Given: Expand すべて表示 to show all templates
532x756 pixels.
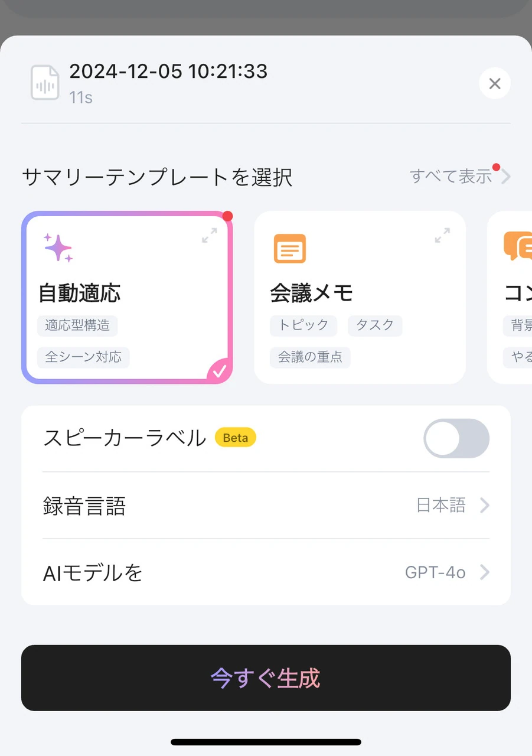Looking at the screenshot, I should (x=459, y=176).
